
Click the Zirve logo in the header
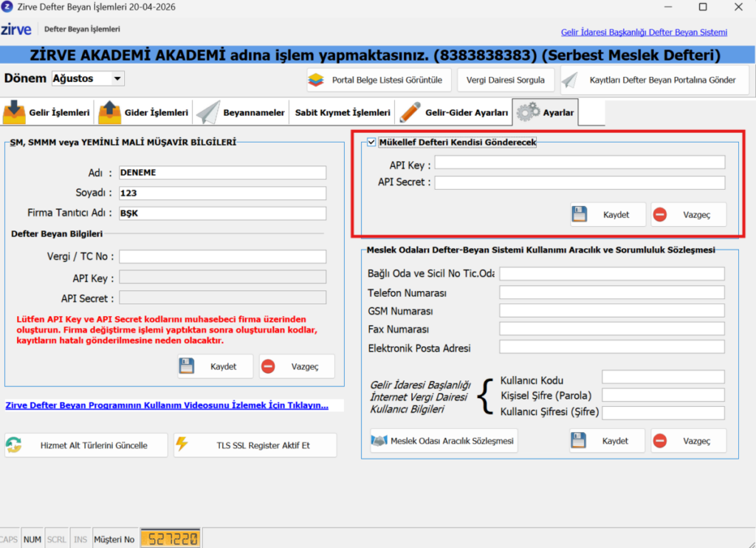[16, 29]
